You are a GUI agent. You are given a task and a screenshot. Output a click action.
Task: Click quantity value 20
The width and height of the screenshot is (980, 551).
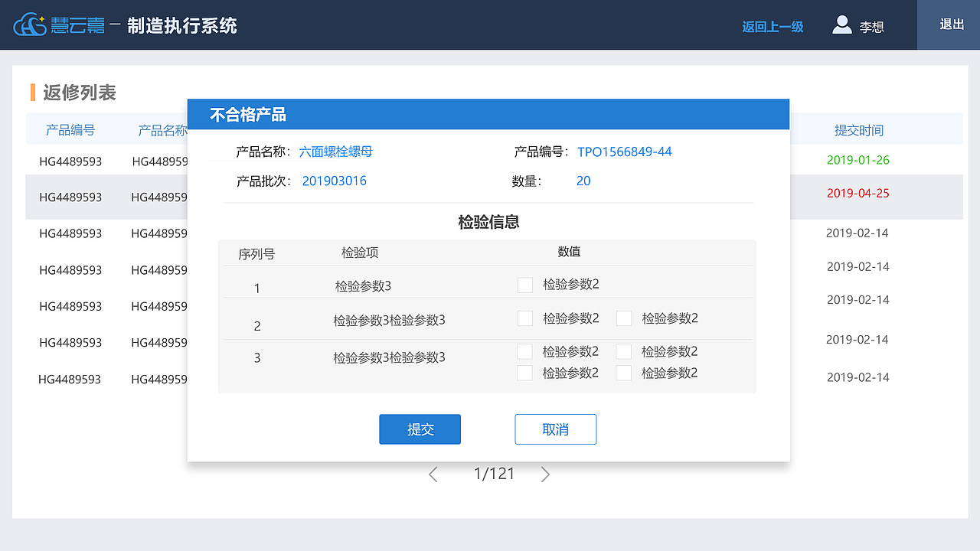click(583, 181)
